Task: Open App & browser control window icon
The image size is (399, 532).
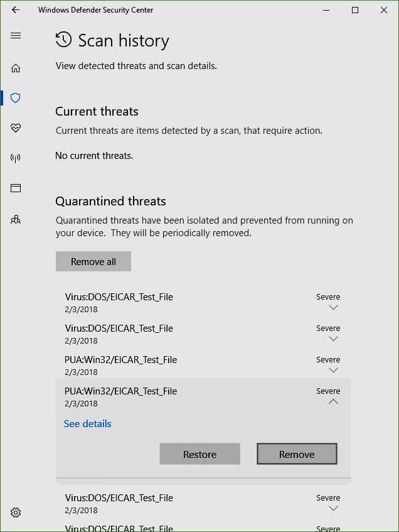Action: coord(16,188)
